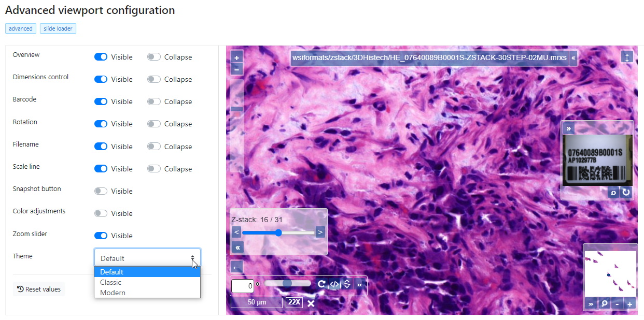Toggle Overview Visible switch off

tap(101, 57)
